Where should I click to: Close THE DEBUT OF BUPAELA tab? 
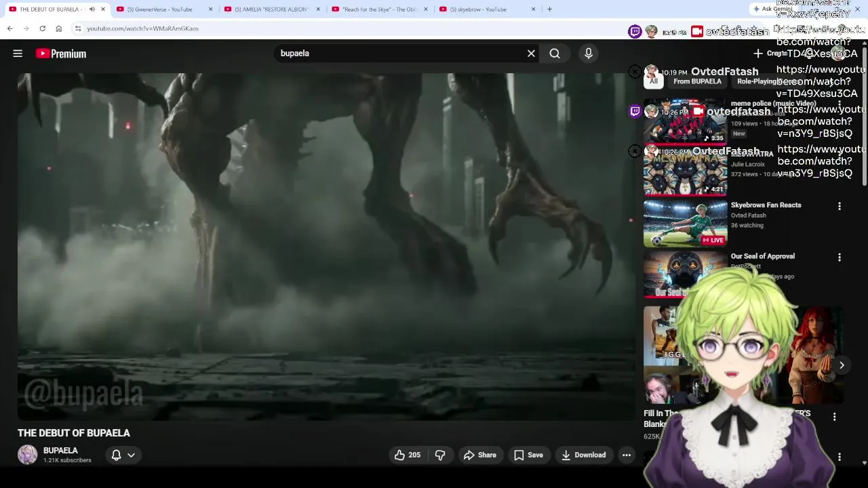coord(103,9)
